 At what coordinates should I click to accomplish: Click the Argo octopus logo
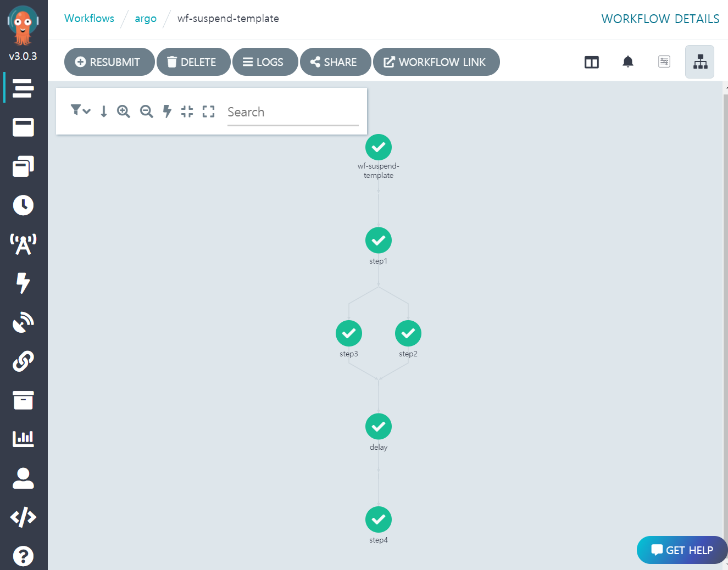(23, 25)
